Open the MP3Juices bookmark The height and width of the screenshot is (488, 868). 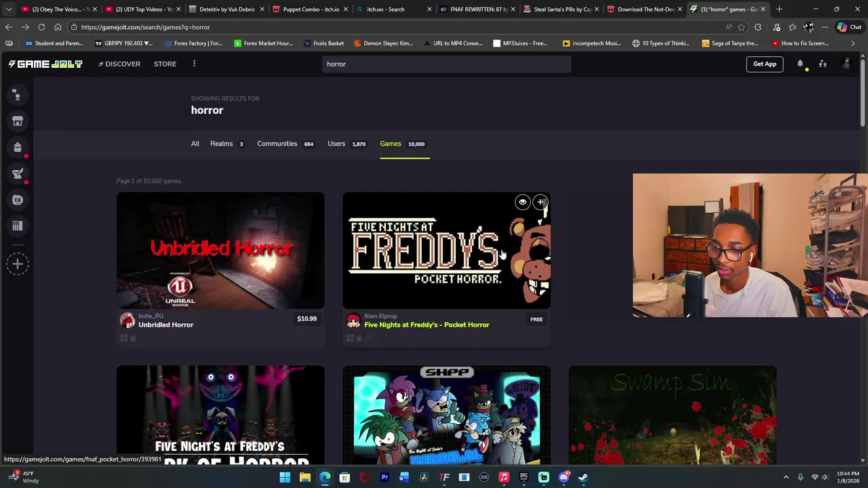point(520,43)
